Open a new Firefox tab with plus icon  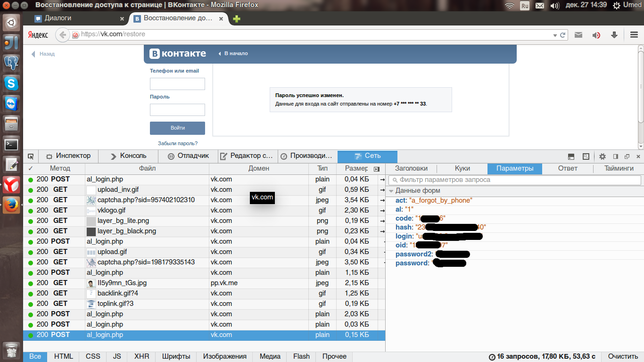[x=237, y=19]
